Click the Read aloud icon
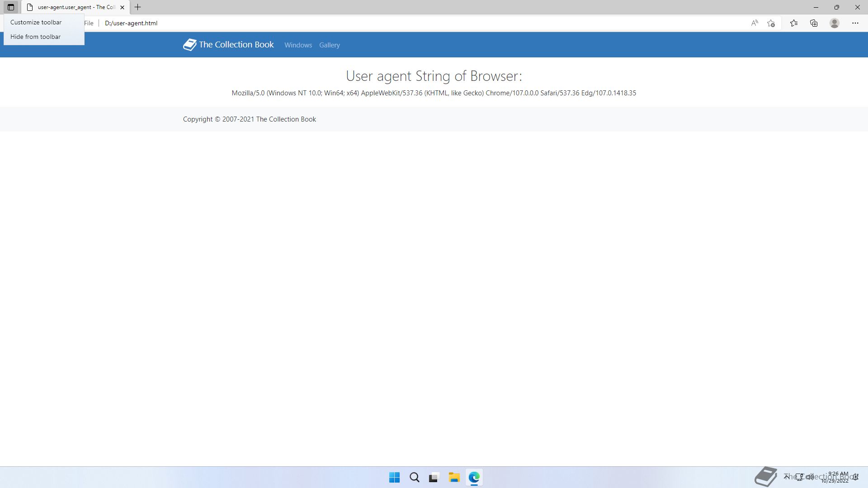 click(755, 23)
